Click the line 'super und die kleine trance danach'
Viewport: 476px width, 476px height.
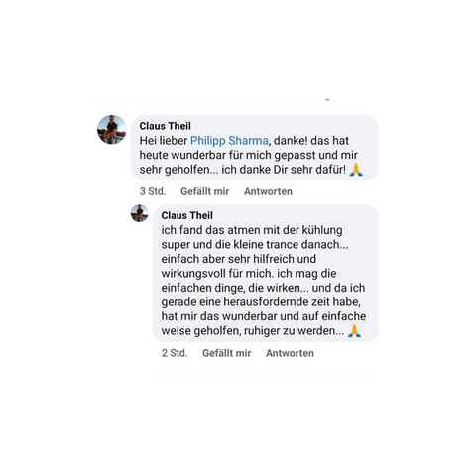point(255,245)
